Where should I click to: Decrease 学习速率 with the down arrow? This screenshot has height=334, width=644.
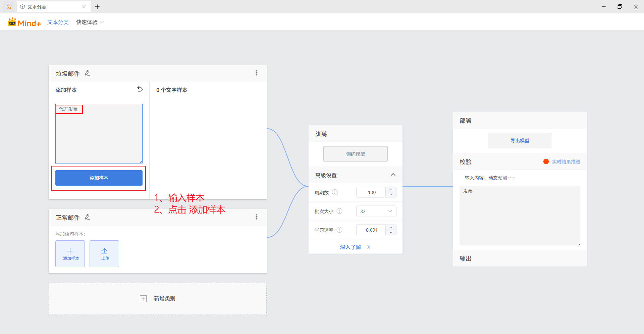coord(391,233)
